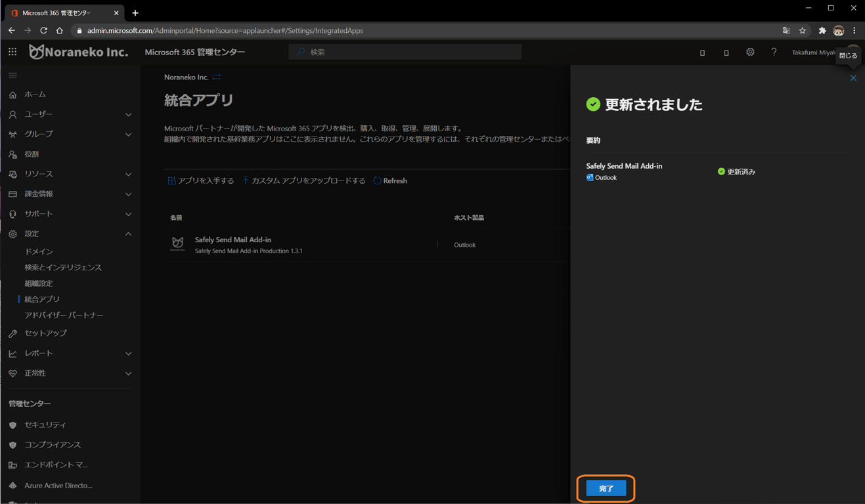
Task: Click the Noraneko Inc. breadcrumb link
Action: (186, 77)
